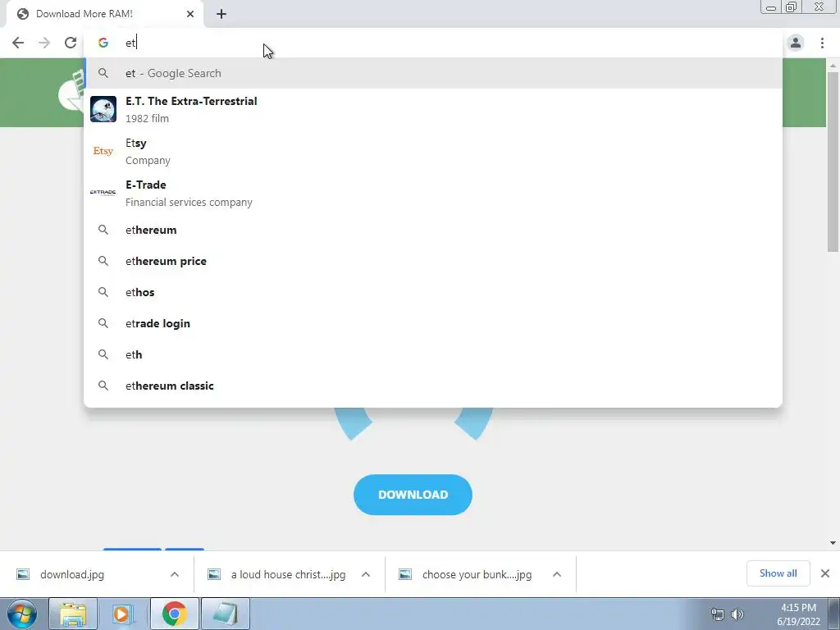This screenshot has height=630, width=840.
Task: Open the Windows Start menu
Action: coord(22,614)
